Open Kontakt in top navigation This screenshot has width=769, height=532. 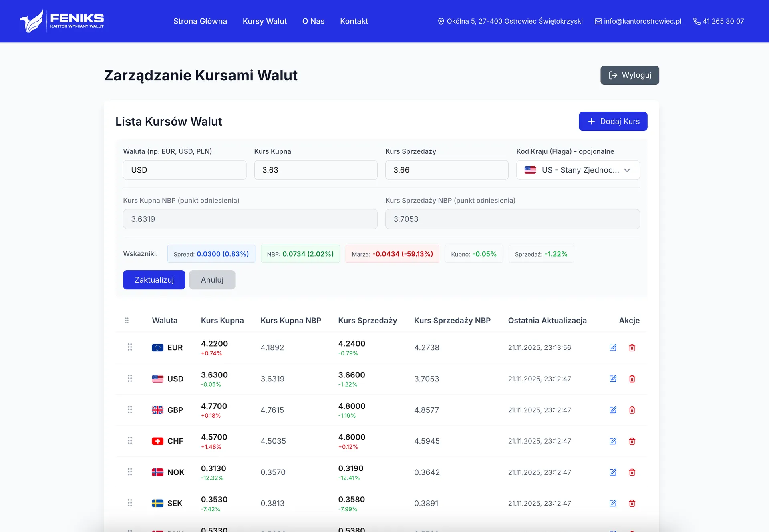[x=354, y=21]
